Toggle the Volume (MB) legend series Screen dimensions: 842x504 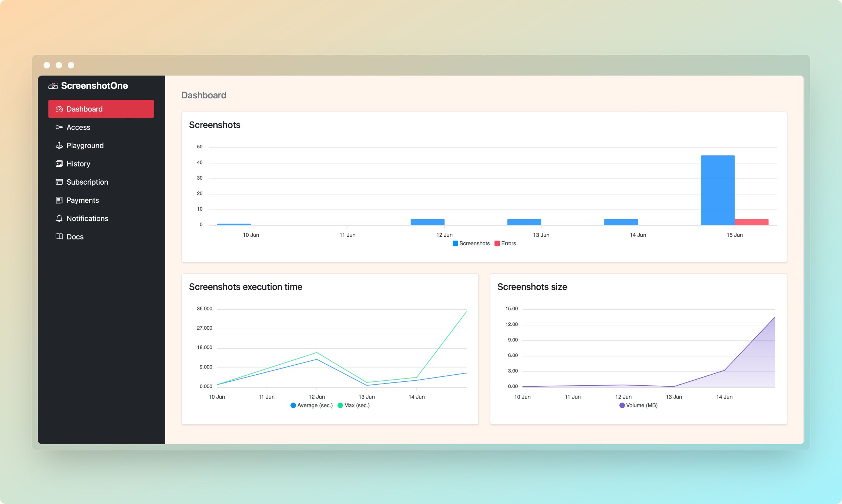(x=638, y=405)
